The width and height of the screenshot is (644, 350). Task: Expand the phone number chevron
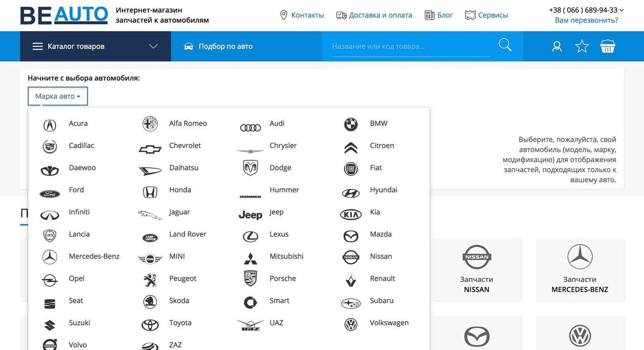[x=622, y=10]
